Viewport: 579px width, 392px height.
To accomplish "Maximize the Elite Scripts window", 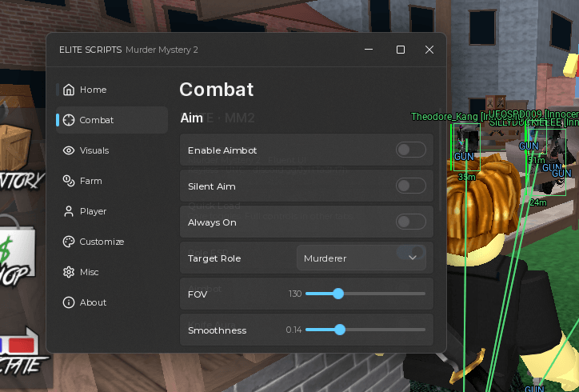I will pos(401,50).
